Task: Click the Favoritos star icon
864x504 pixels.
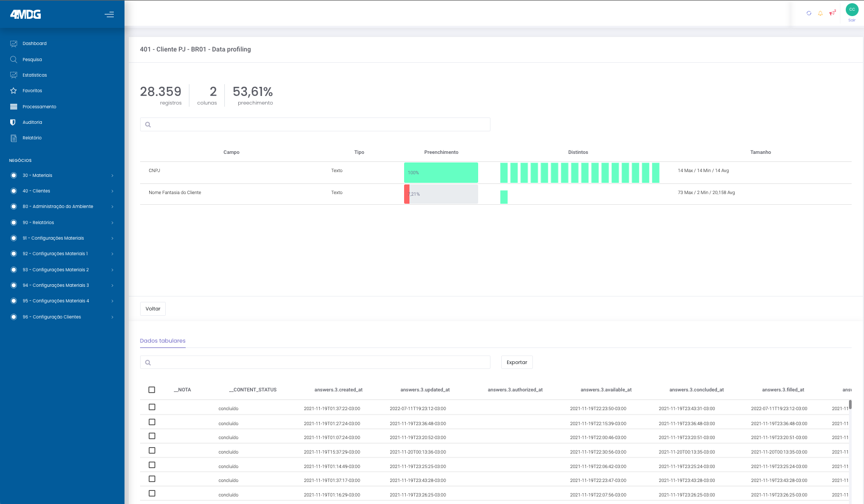Action: (x=13, y=91)
